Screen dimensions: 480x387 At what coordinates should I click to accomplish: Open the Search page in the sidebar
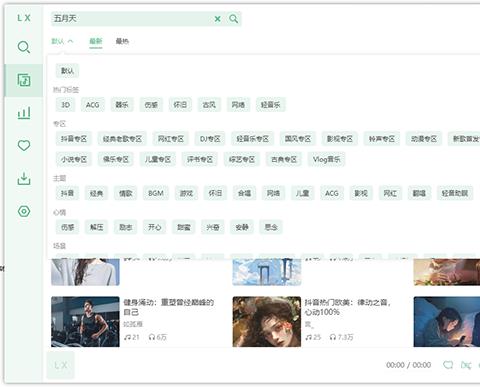point(24,47)
